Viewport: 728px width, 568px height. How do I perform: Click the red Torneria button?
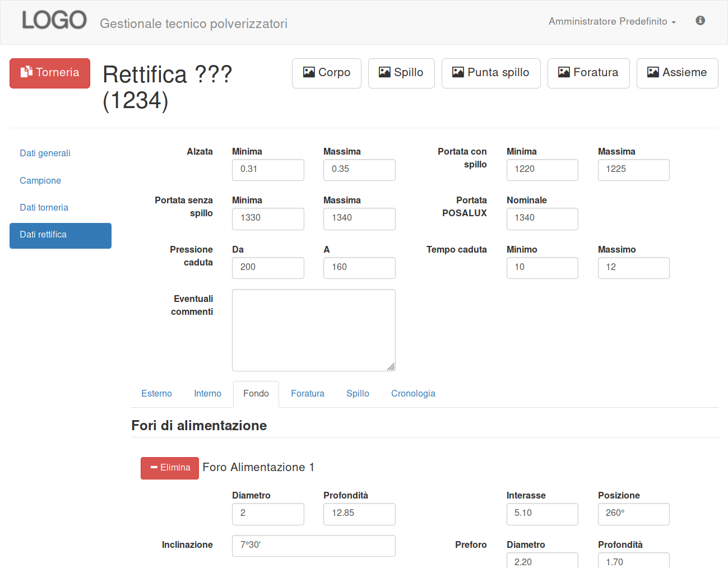pyautogui.click(x=50, y=73)
